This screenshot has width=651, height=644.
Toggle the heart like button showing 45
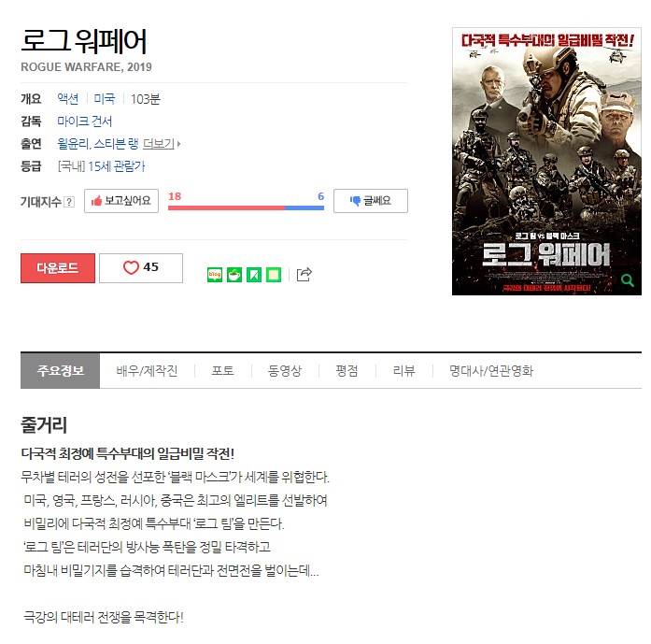point(141,268)
